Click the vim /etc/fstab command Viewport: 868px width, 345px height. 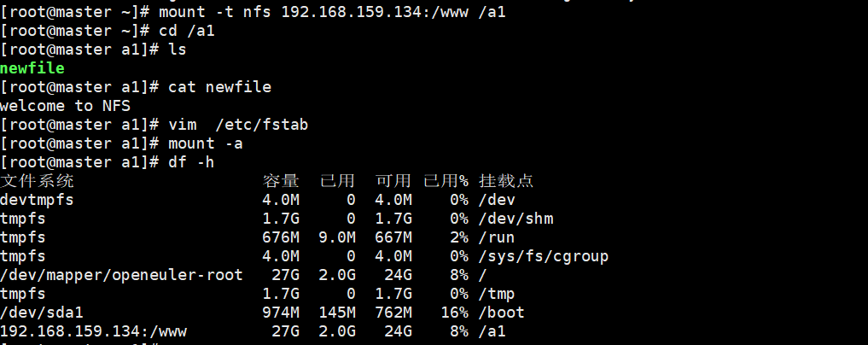[x=238, y=125]
